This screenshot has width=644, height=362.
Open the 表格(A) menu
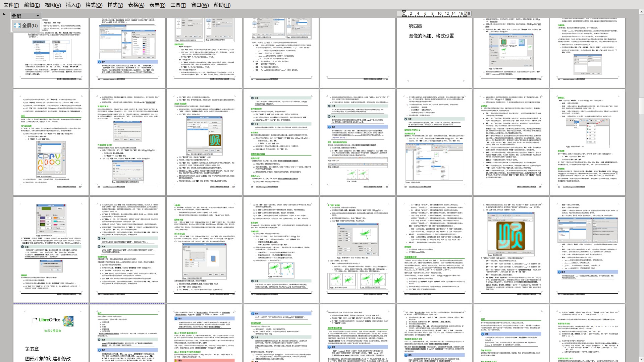136,5
